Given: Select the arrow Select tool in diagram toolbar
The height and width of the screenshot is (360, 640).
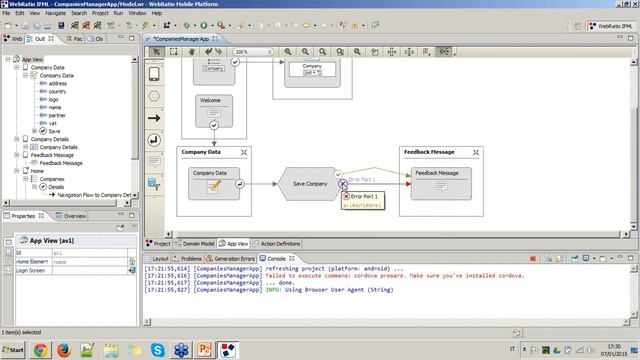Looking at the screenshot, I should 156,51.
